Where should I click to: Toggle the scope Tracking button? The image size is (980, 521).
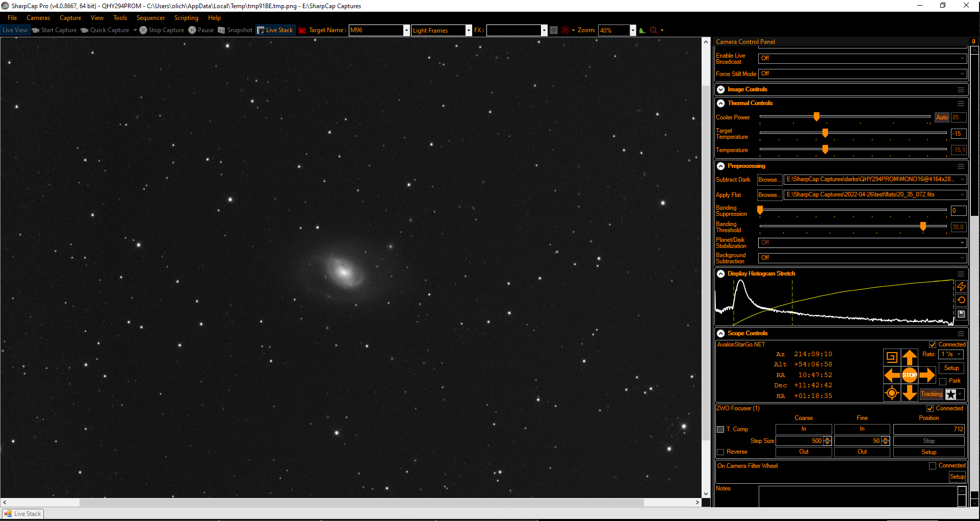pos(932,394)
